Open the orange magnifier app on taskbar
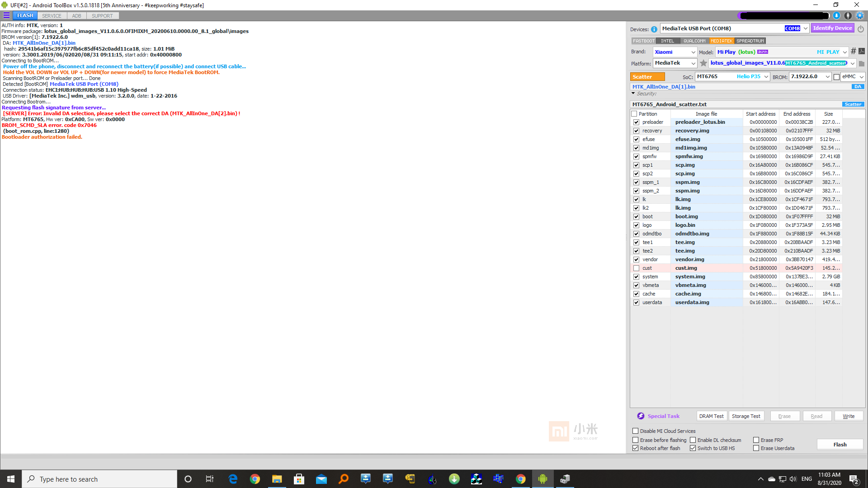Screen dimensions: 868x488 [343, 479]
